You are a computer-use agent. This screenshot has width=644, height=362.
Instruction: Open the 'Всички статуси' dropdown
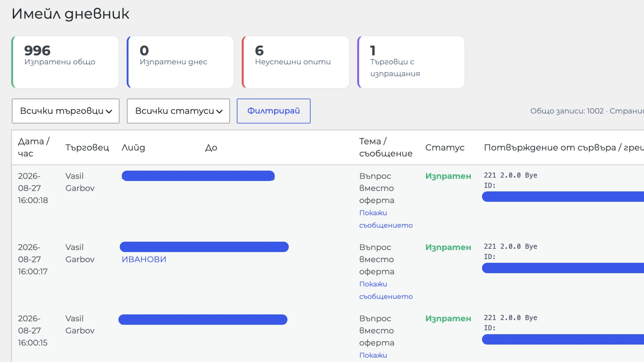pyautogui.click(x=178, y=111)
